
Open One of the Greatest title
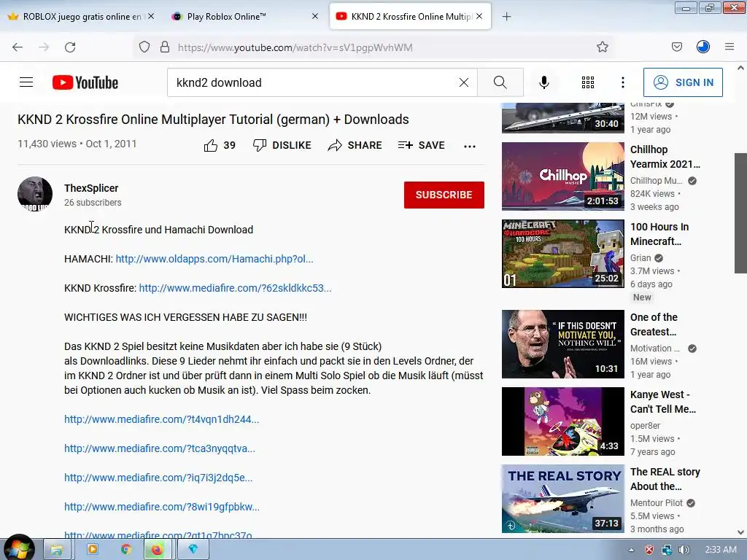pos(654,324)
